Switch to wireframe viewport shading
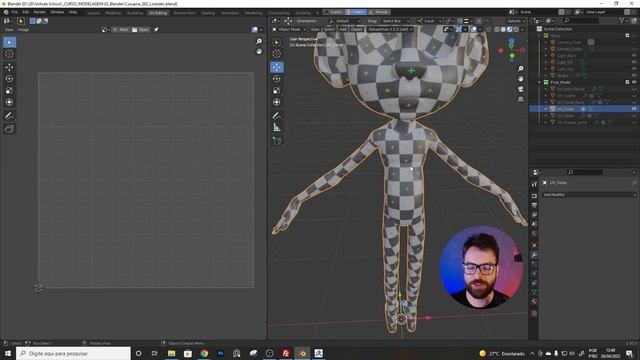Image resolution: width=640 pixels, height=360 pixels. [x=497, y=29]
